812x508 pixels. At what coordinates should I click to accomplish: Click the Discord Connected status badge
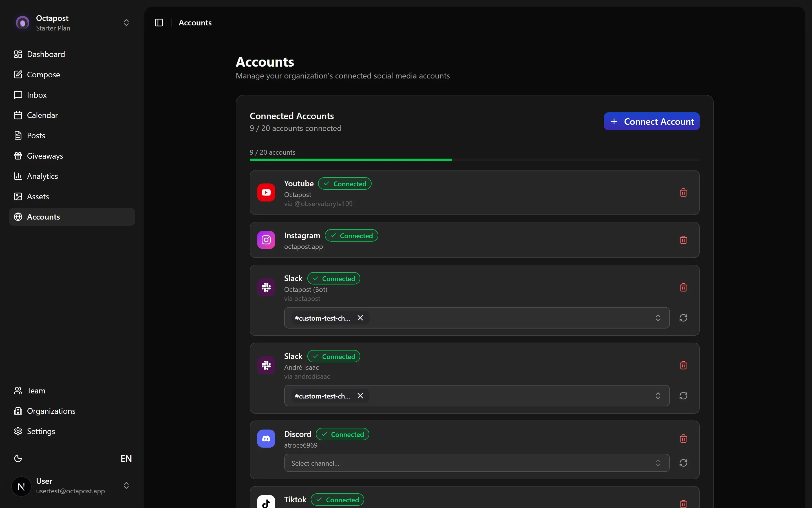click(342, 434)
